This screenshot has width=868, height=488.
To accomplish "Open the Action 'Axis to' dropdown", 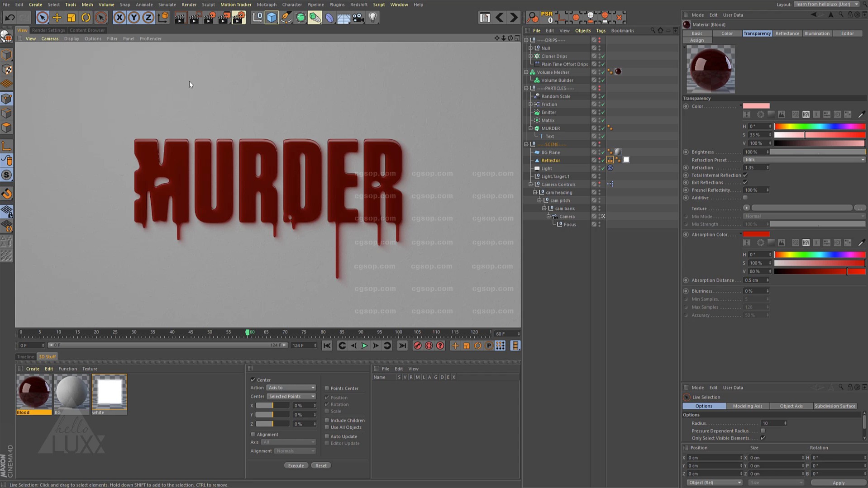I will pyautogui.click(x=291, y=388).
